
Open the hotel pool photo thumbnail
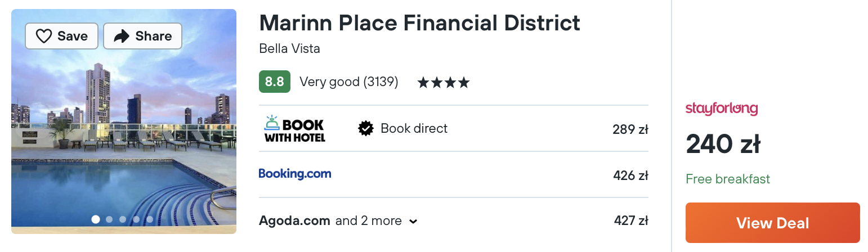(x=124, y=121)
